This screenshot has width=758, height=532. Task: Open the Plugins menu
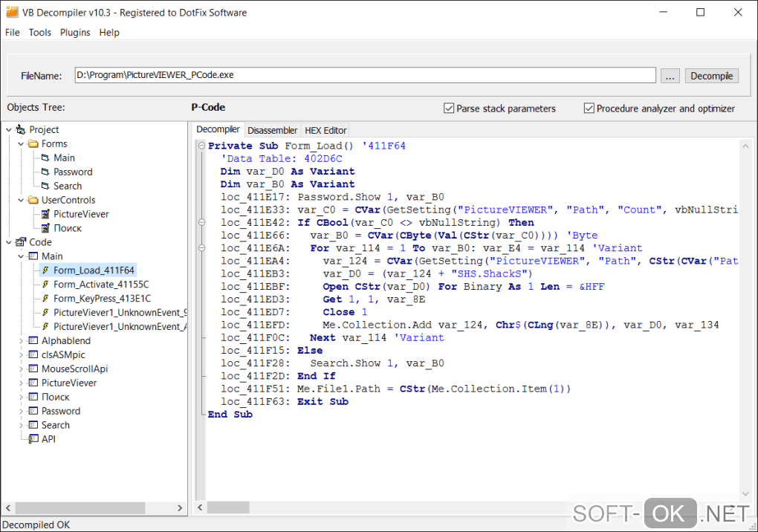tap(75, 33)
